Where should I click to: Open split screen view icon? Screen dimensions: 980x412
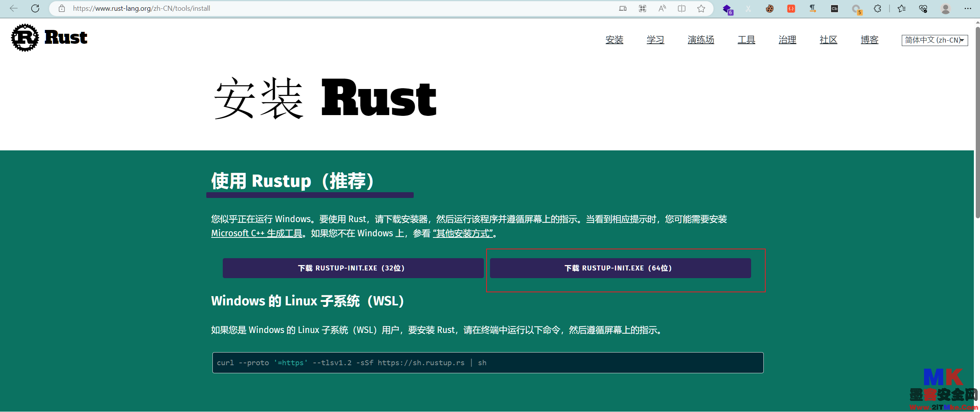point(682,8)
